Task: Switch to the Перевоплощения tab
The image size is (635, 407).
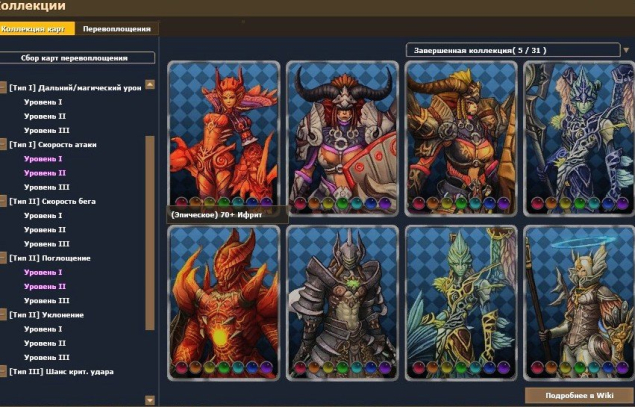Action: coord(116,29)
